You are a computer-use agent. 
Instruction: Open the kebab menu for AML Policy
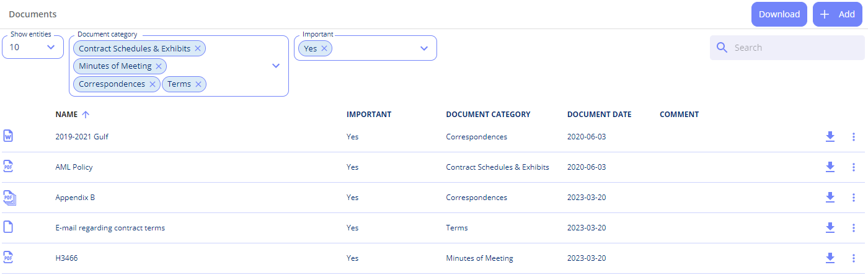pos(854,167)
